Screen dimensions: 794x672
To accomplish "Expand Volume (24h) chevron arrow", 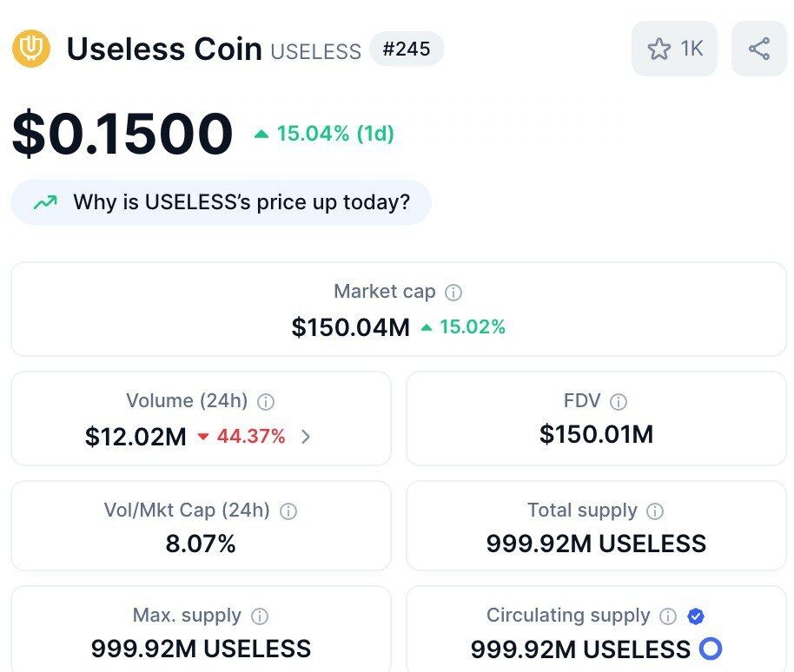I will [306, 437].
